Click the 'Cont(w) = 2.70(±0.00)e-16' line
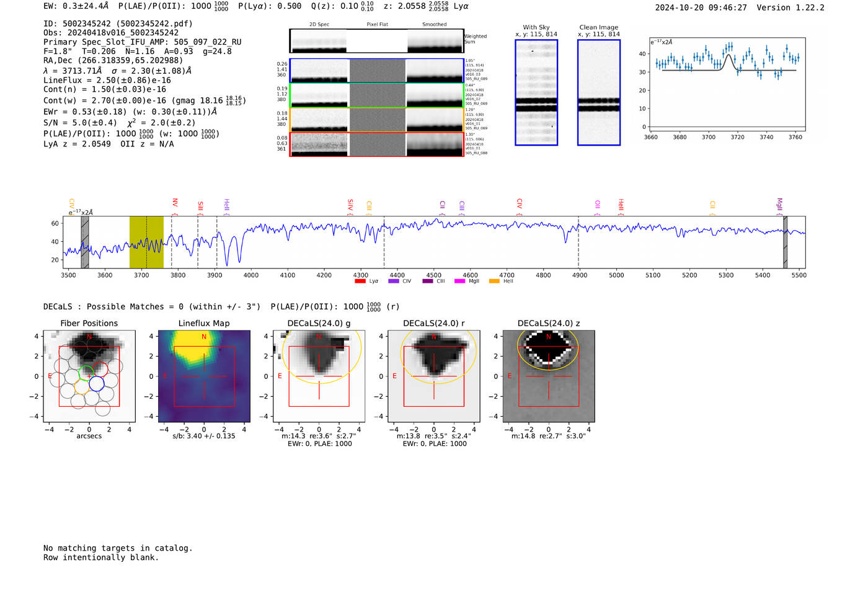 coord(144,100)
